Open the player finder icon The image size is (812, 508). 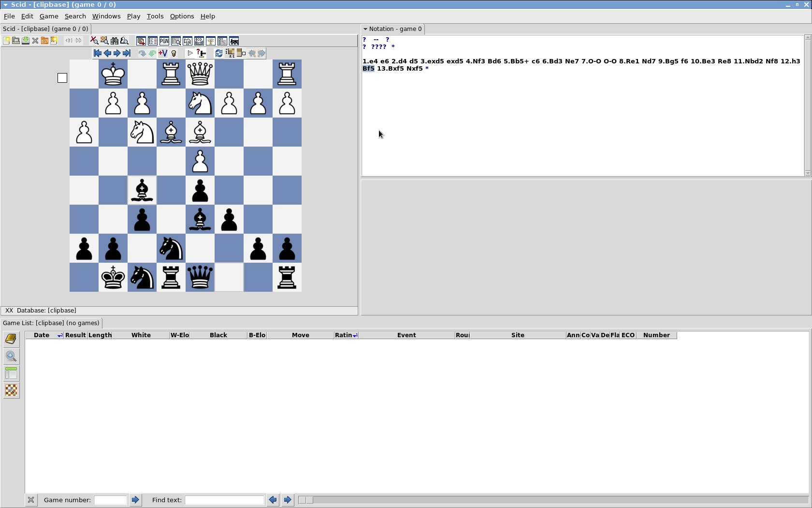pos(124,41)
